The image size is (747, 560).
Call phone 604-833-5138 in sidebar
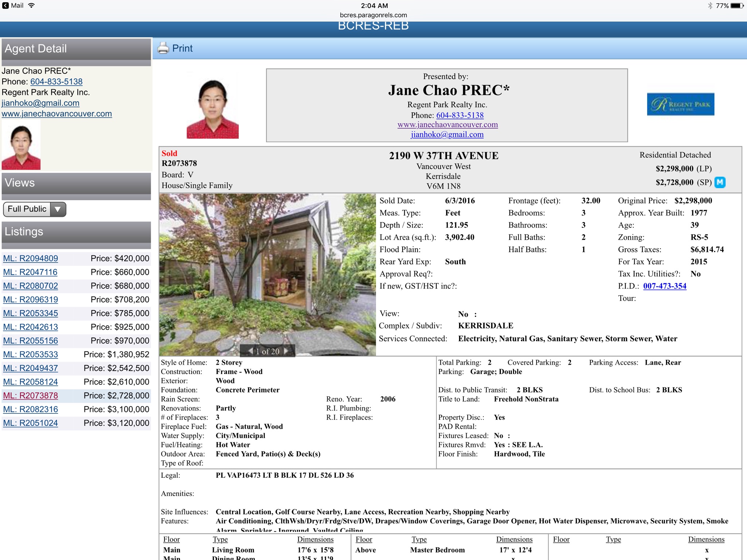(x=56, y=82)
